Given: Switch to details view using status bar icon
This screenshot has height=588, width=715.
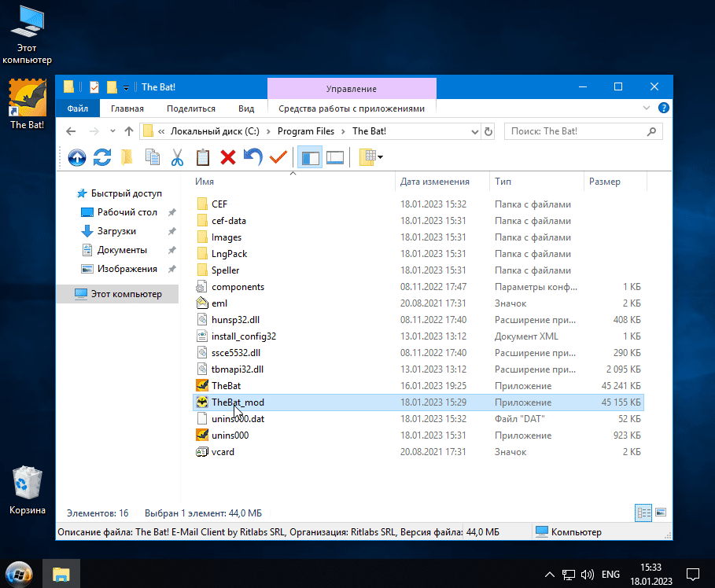Looking at the screenshot, I should (x=643, y=513).
